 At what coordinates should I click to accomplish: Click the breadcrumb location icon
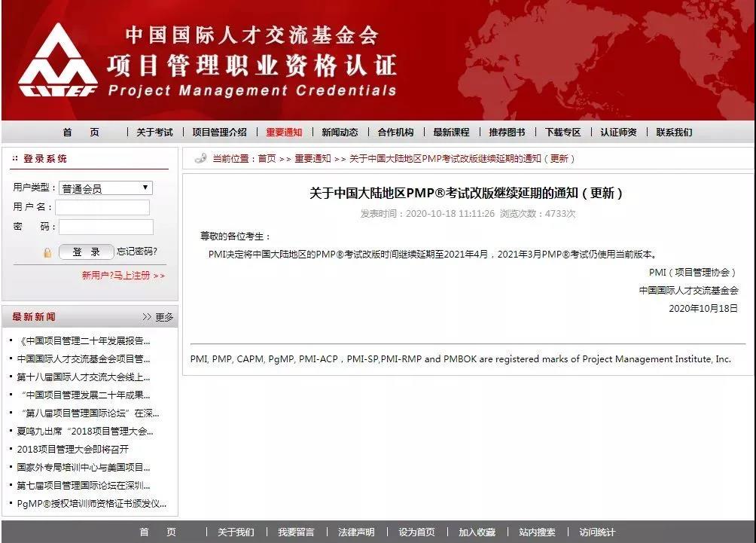click(x=200, y=158)
